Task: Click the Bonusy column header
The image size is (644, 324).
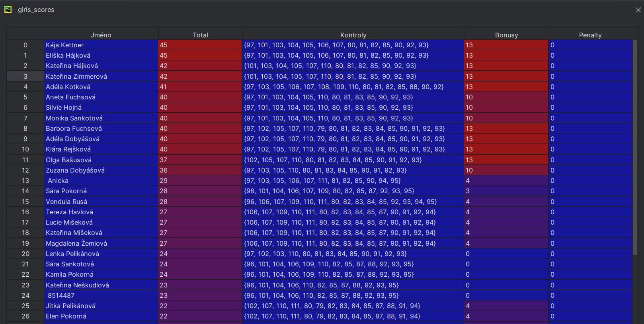Action: point(506,35)
